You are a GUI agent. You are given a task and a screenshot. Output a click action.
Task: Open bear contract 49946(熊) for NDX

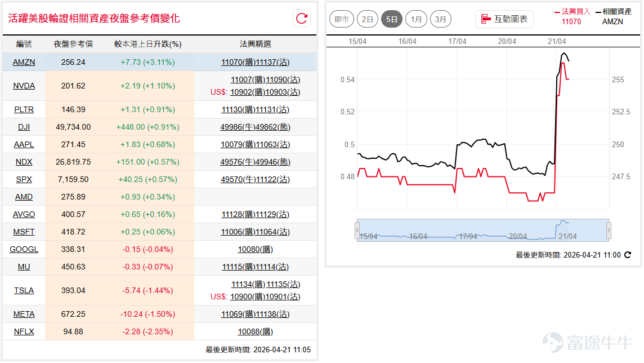tap(272, 162)
